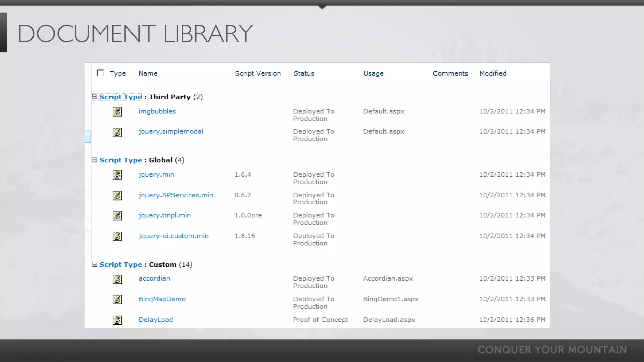Open the jquery.simplemodal file link

[x=171, y=132]
